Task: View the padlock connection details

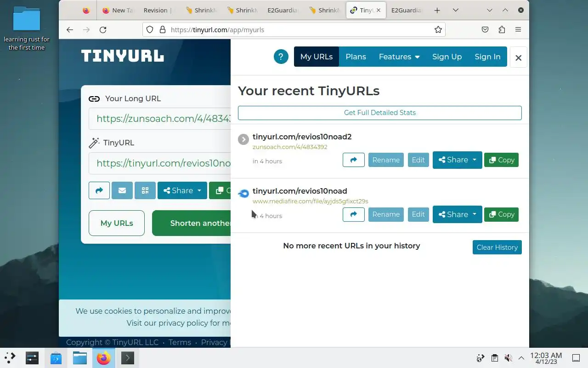Action: coord(162,29)
